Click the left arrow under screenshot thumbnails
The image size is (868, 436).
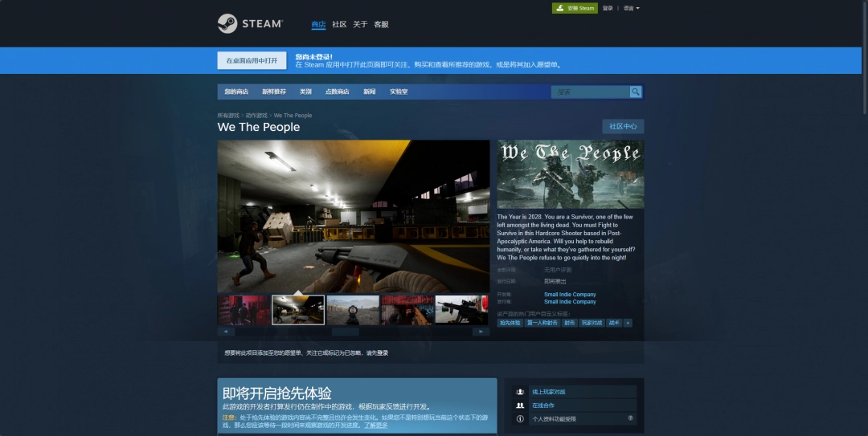point(226,331)
